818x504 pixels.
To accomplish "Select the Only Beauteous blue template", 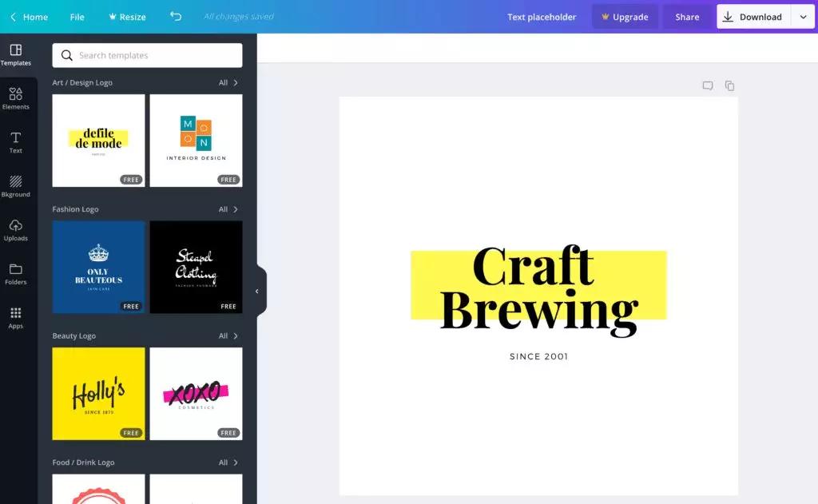I will [98, 267].
